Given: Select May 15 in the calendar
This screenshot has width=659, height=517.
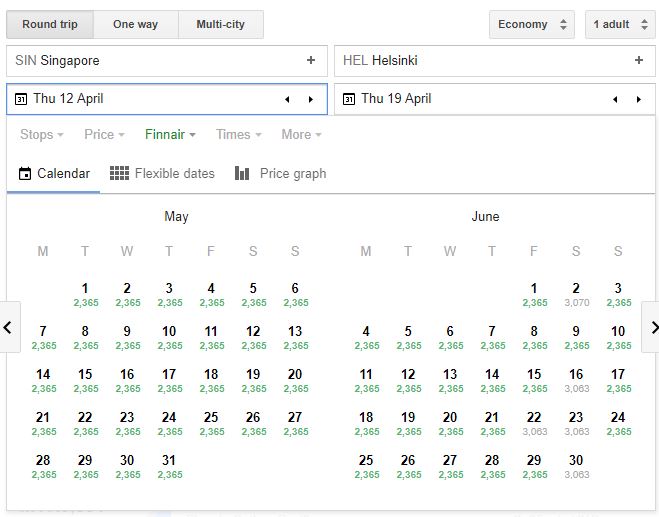Looking at the screenshot, I should click(85, 379).
